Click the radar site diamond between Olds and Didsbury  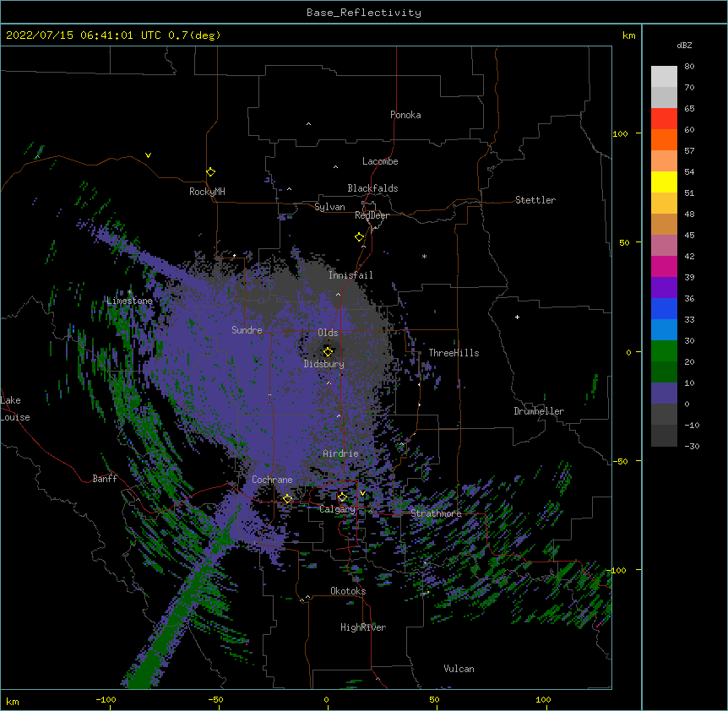(329, 351)
